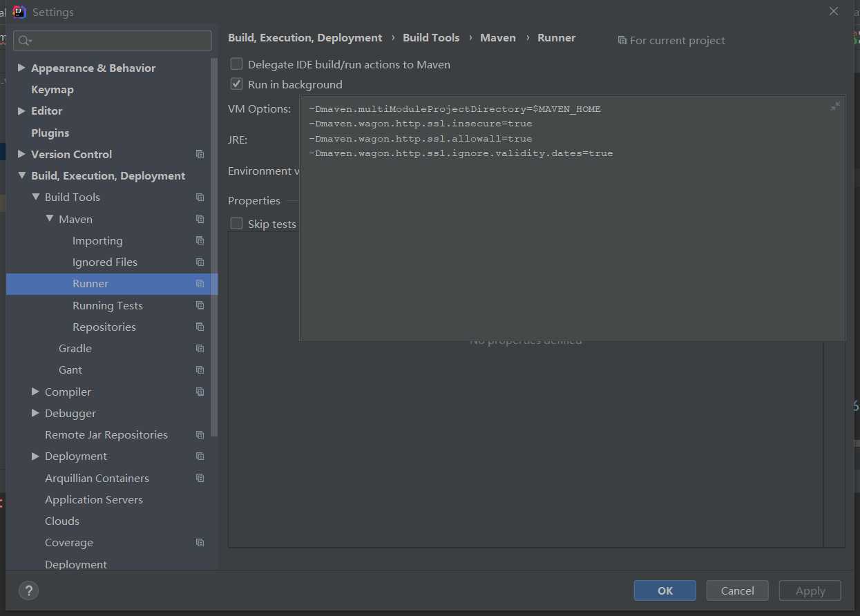Expand the Compiler node
The width and height of the screenshot is (860, 616).
[35, 392]
